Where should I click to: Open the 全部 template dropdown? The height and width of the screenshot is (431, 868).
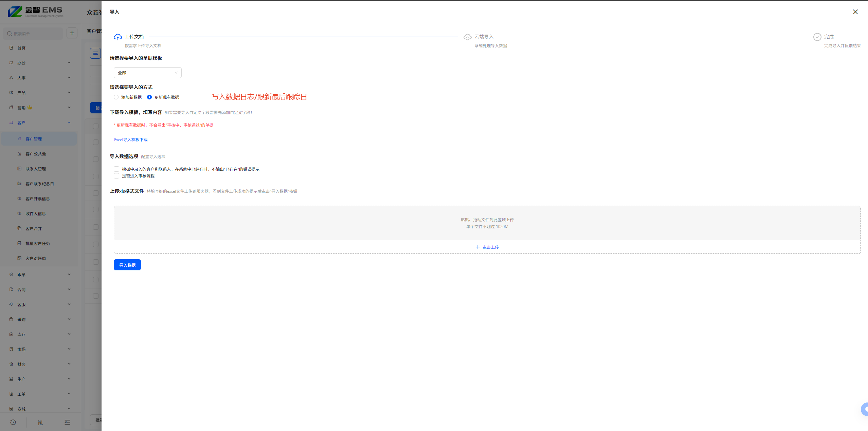tap(147, 73)
